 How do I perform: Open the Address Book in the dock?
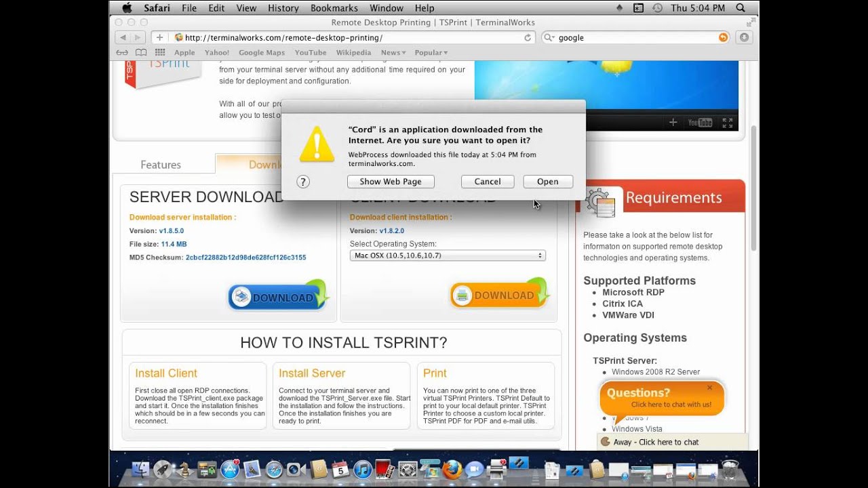pos(319,469)
